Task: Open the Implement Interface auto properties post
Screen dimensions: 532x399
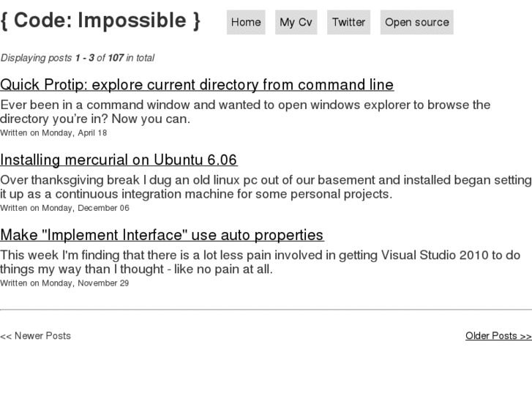Action: click(x=162, y=235)
